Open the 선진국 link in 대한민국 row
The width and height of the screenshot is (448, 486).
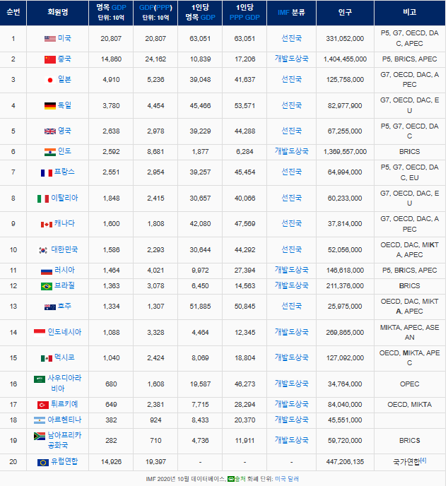click(x=291, y=249)
